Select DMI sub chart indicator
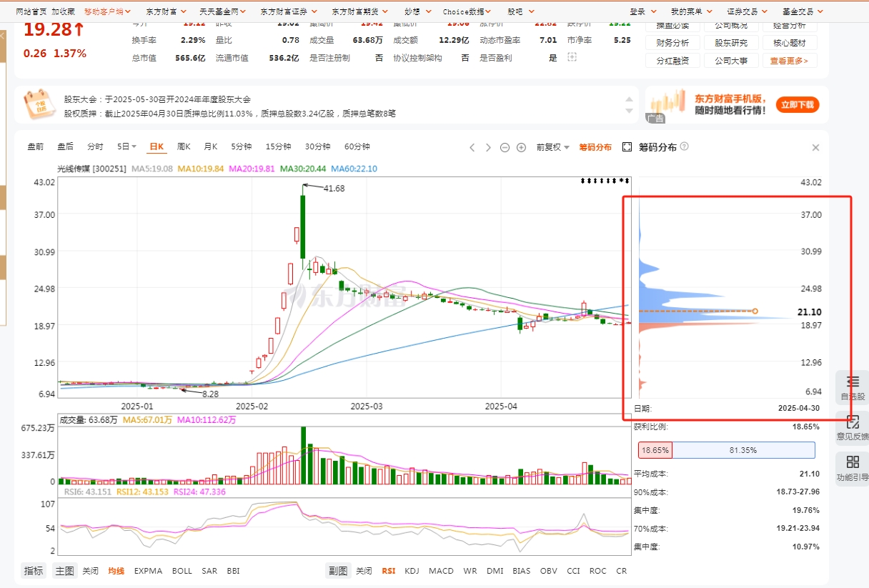Screen dimensions: 869x588 coord(495,571)
